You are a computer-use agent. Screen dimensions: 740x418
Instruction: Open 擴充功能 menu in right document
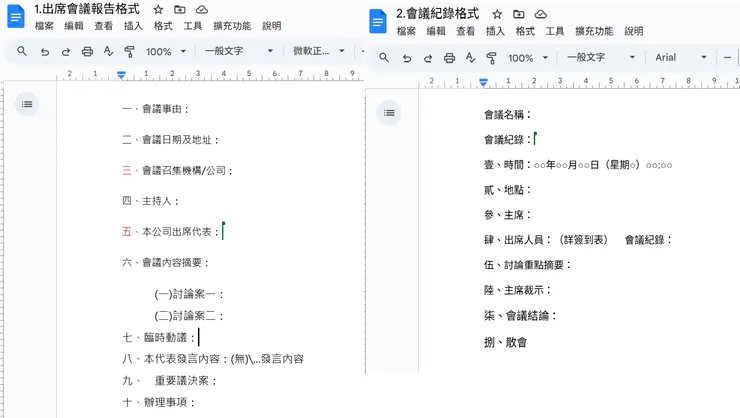(x=594, y=31)
